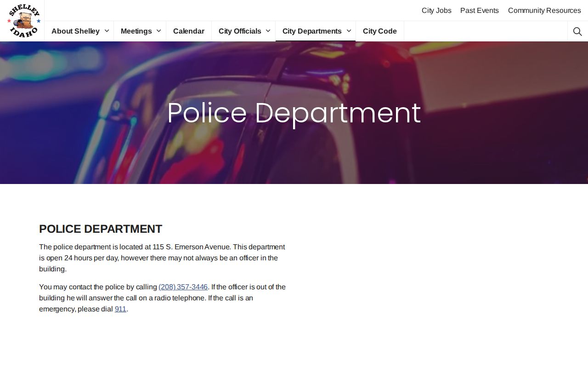This screenshot has width=588, height=368.
Task: Click the POLICE DEPARTMENT section heading
Action: [101, 229]
